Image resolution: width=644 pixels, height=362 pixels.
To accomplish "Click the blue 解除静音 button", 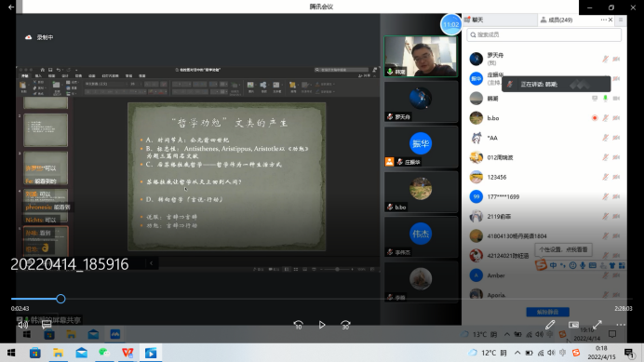I will [547, 312].
